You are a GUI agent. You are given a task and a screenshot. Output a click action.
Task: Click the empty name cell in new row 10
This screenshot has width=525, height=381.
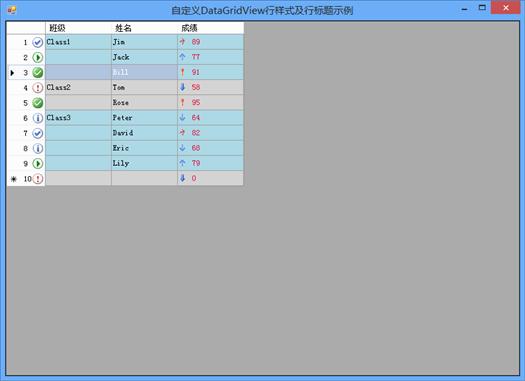144,178
